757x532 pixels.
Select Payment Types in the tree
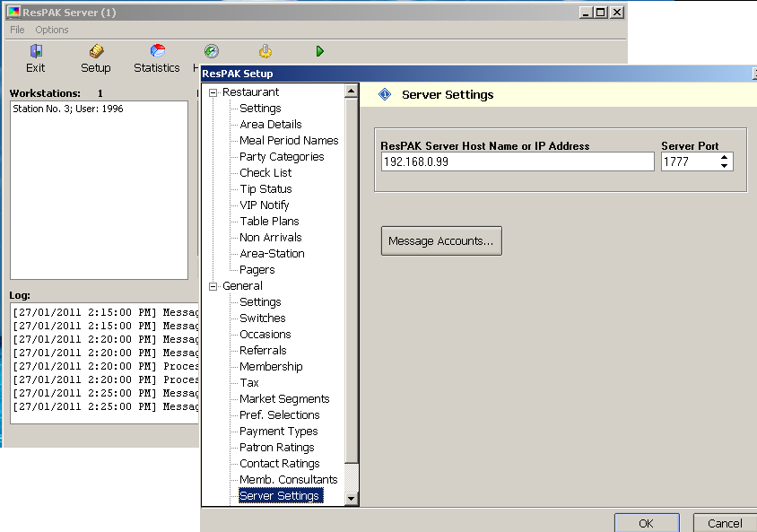click(279, 432)
